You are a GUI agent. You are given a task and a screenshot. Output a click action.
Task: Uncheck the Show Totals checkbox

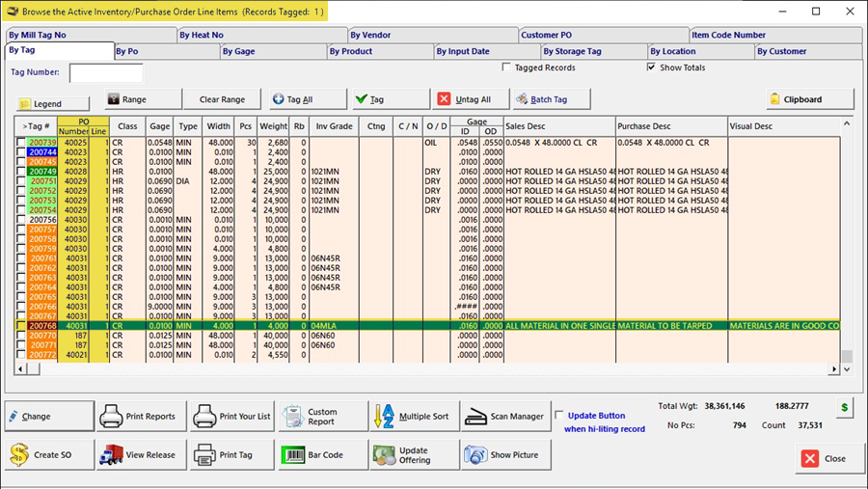coord(651,68)
